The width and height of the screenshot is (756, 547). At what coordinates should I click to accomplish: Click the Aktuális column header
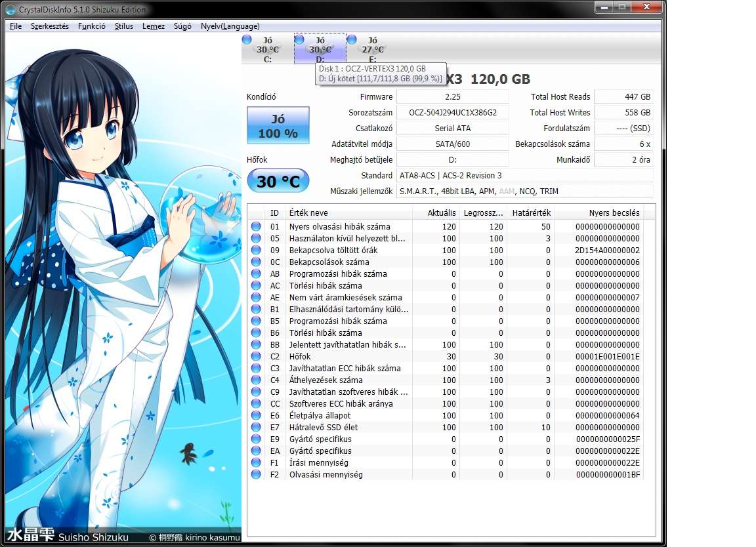[435, 213]
